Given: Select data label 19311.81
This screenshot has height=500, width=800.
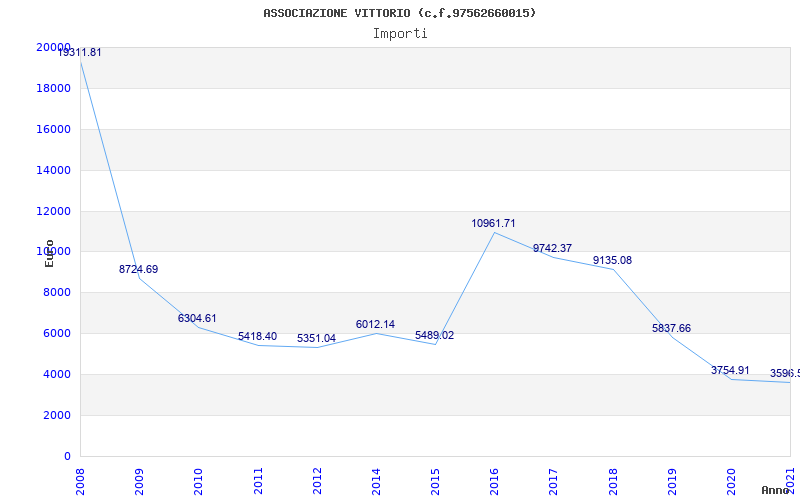Looking at the screenshot, I should pos(79,52).
